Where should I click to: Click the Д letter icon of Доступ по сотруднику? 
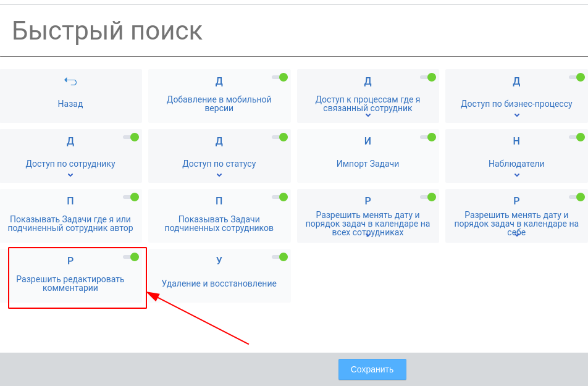(70, 141)
